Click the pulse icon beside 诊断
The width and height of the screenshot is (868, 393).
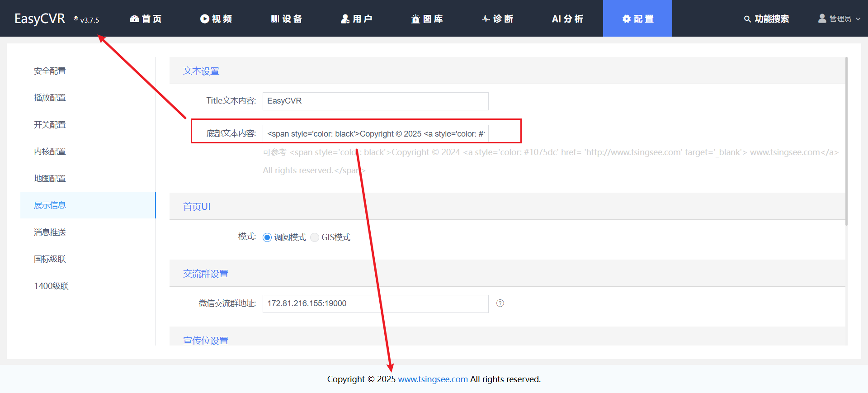[486, 19]
